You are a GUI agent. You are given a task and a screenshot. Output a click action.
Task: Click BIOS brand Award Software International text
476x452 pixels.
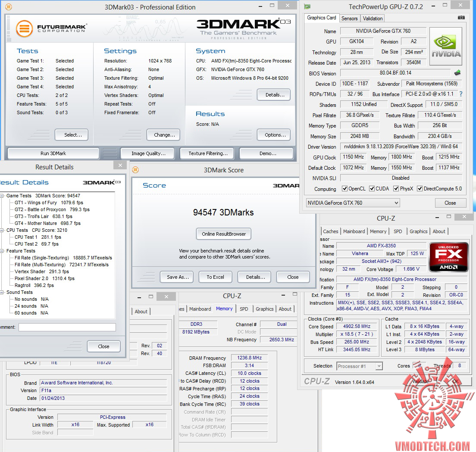(77, 383)
